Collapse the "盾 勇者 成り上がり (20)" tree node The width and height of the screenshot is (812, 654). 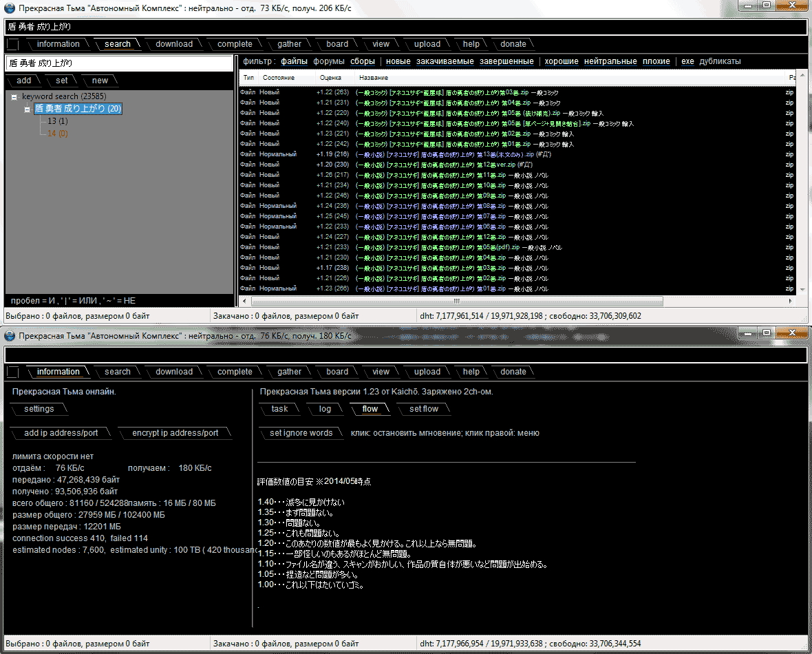pos(27,109)
